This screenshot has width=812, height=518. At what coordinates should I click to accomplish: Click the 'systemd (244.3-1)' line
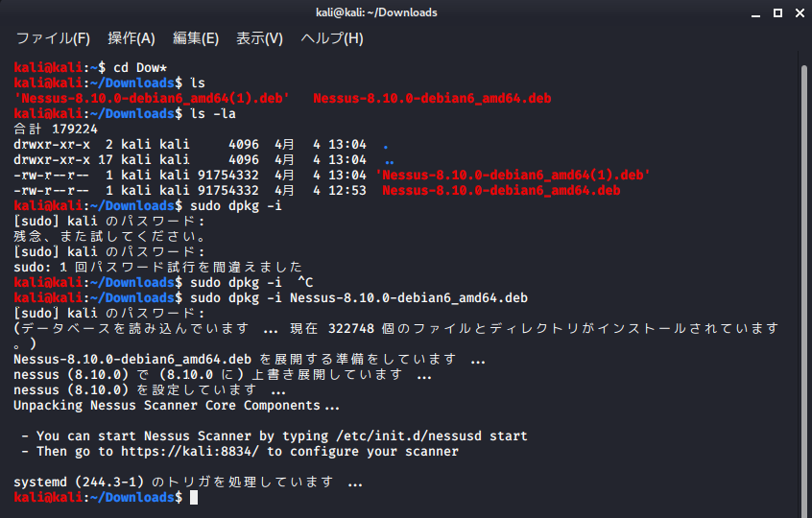(x=188, y=483)
